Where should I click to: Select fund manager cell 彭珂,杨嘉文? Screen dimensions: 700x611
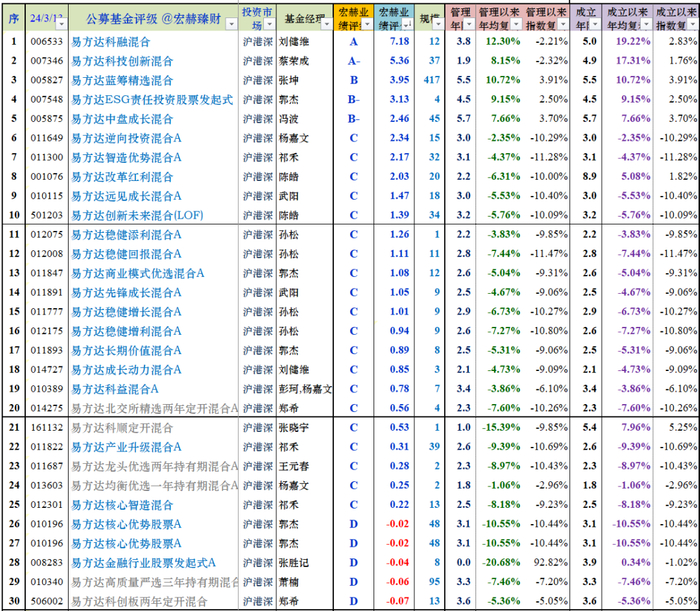pos(304,389)
